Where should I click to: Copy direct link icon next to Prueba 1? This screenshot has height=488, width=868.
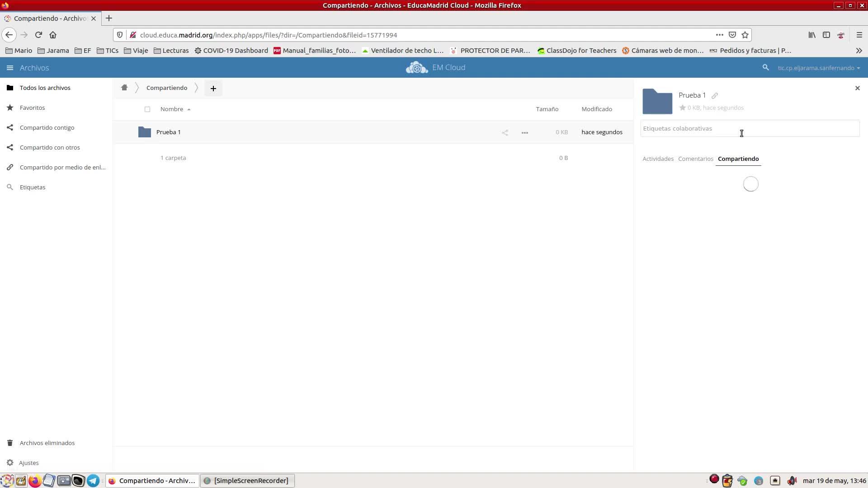(x=715, y=95)
